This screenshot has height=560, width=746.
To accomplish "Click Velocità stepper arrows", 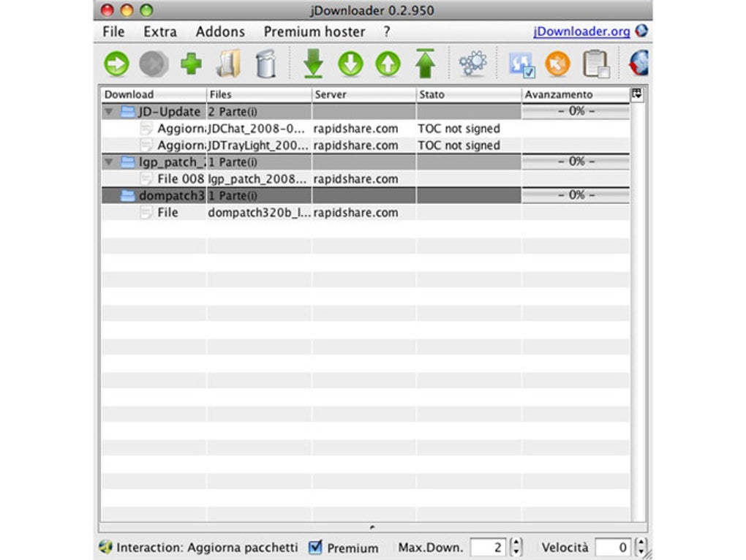I will pyautogui.click(x=641, y=547).
